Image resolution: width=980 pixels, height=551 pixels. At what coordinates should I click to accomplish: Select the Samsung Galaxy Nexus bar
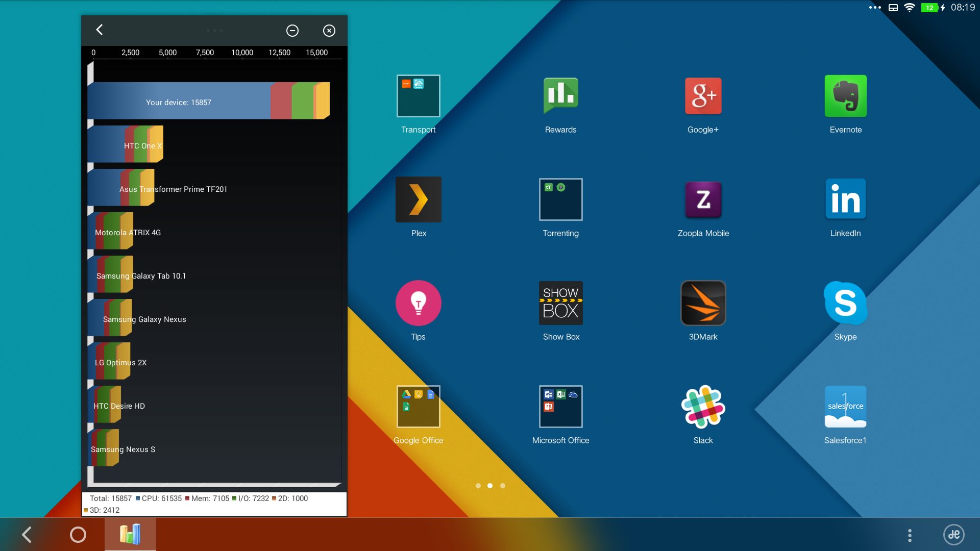coord(110,318)
